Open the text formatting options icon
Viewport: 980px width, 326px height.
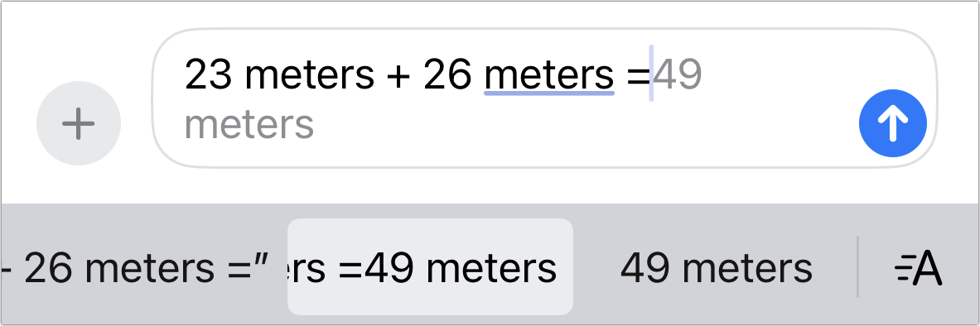pyautogui.click(x=918, y=269)
